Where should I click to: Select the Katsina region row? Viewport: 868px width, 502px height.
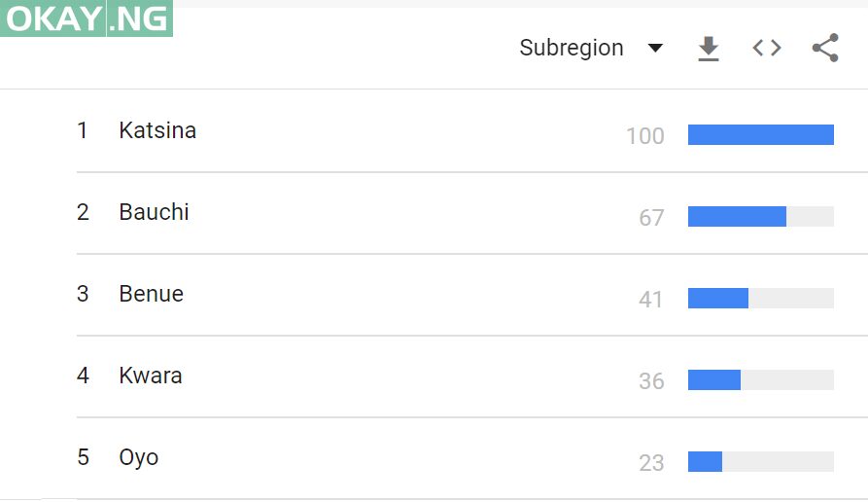point(157,130)
